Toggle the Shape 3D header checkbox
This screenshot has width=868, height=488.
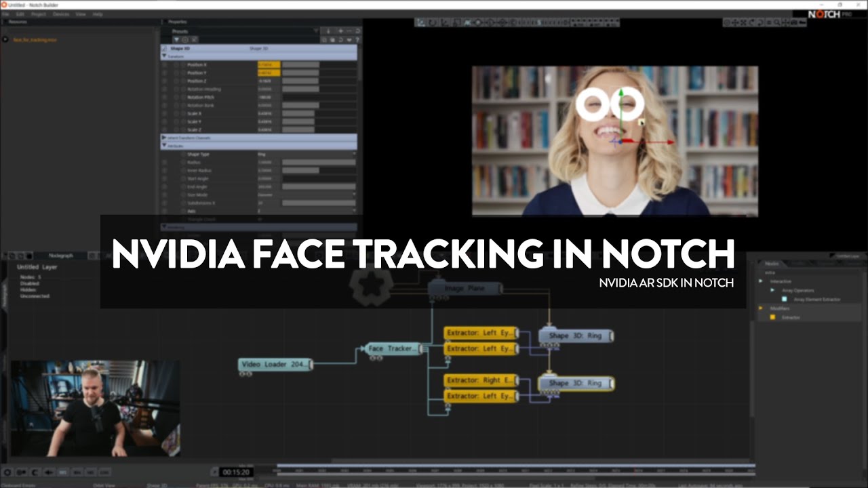click(x=164, y=49)
